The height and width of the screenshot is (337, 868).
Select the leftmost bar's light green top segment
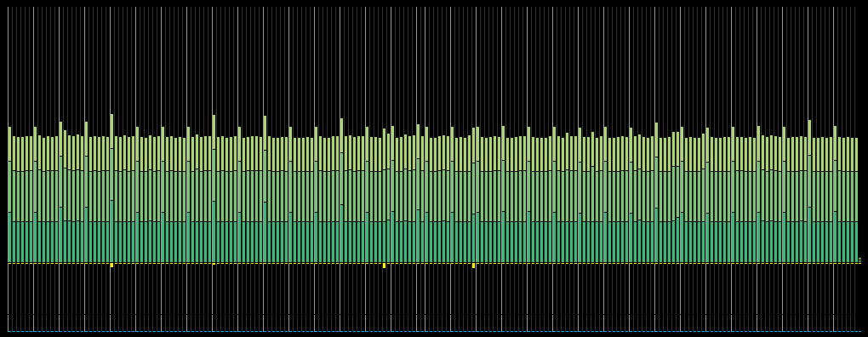tap(9, 144)
